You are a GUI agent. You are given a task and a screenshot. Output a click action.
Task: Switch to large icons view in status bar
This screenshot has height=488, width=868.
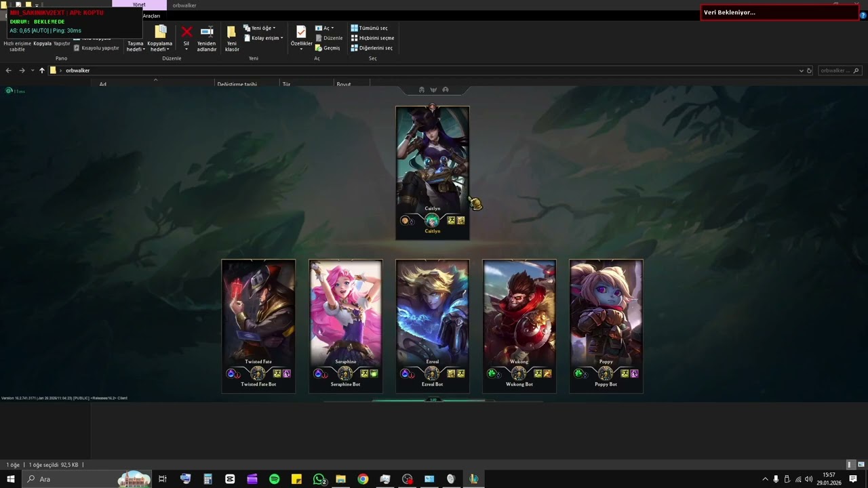tap(861, 465)
